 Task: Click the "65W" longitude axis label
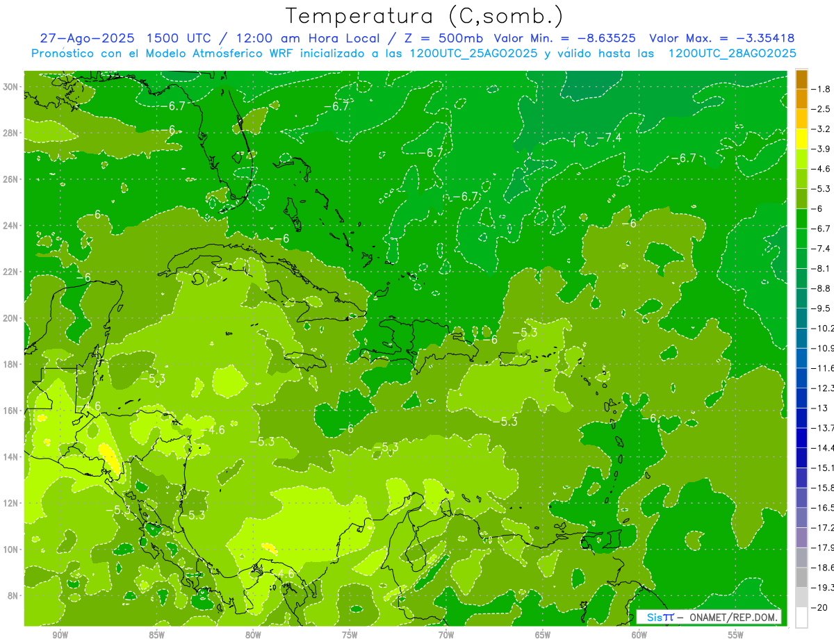point(543,635)
